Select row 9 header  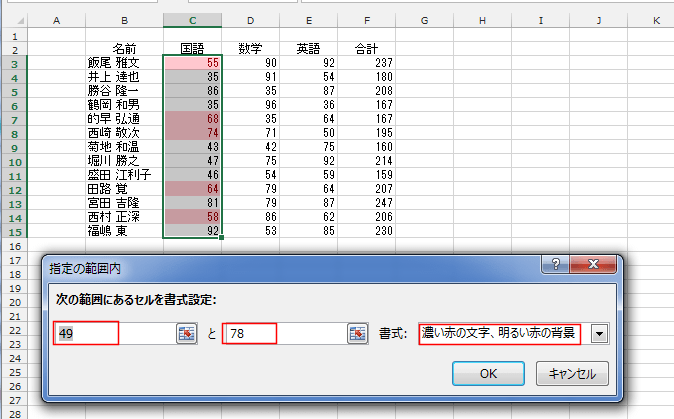(x=15, y=148)
